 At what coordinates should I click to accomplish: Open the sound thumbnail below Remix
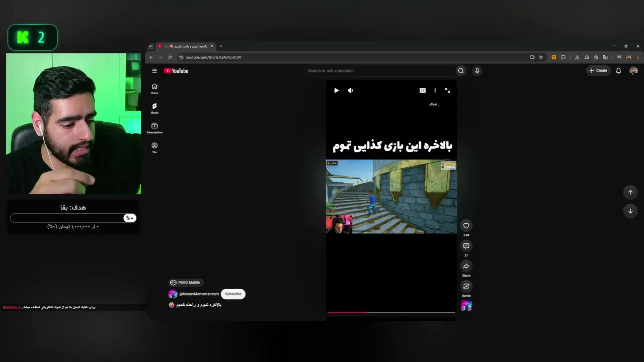[466, 306]
